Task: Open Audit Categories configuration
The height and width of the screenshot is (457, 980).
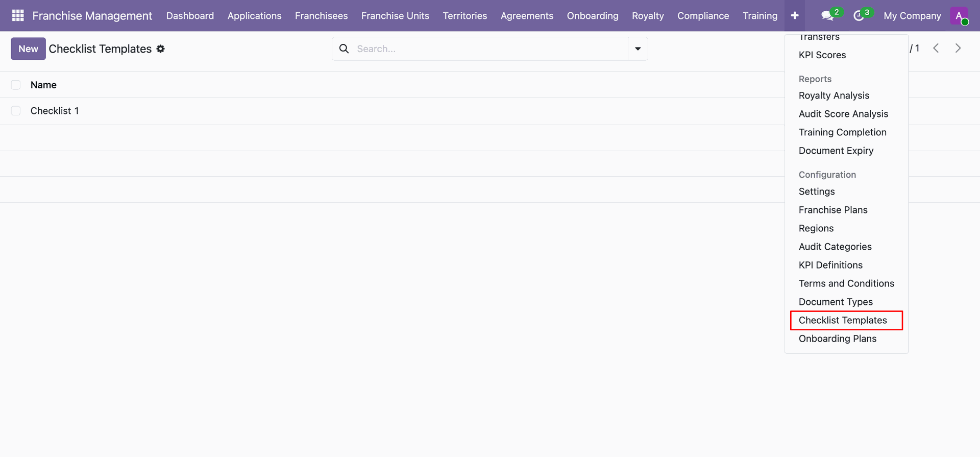Action: click(835, 247)
